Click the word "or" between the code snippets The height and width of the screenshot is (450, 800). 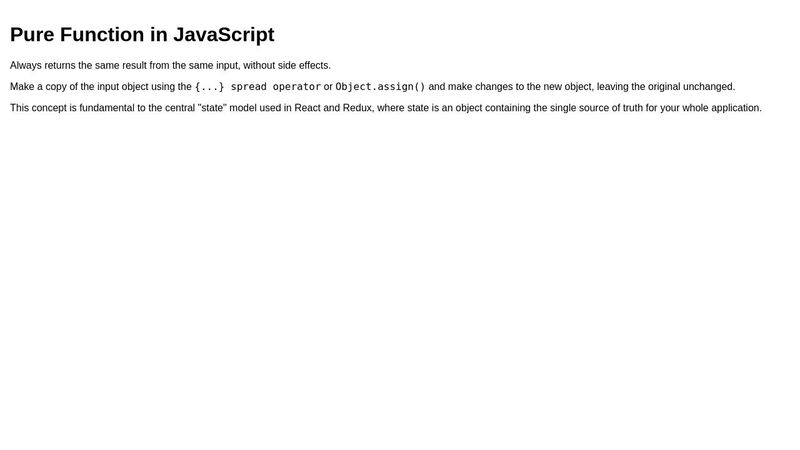[328, 87]
